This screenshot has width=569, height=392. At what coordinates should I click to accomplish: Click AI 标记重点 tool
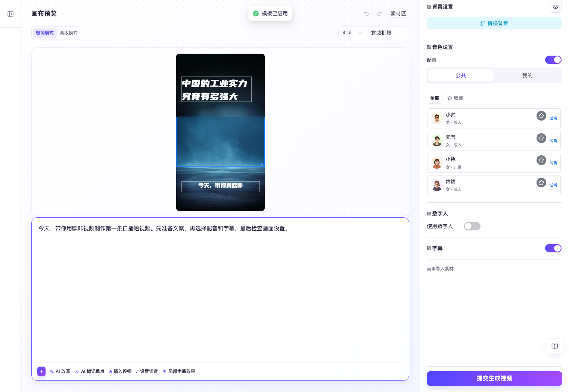(90, 371)
